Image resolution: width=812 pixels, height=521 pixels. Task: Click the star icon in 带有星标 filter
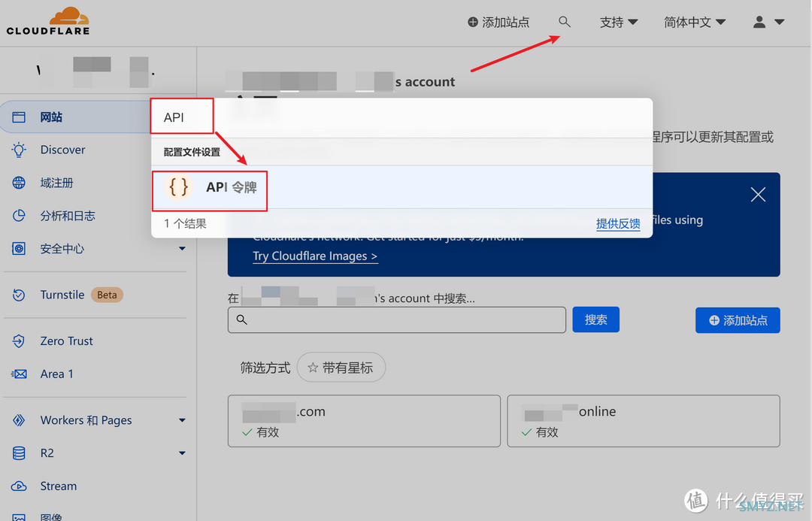(312, 368)
